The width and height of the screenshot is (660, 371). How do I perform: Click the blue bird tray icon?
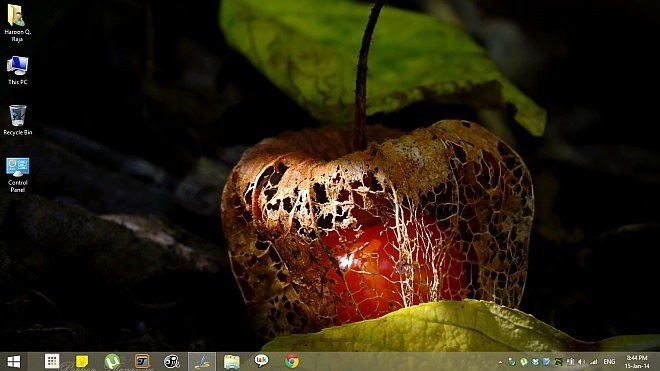pos(535,362)
